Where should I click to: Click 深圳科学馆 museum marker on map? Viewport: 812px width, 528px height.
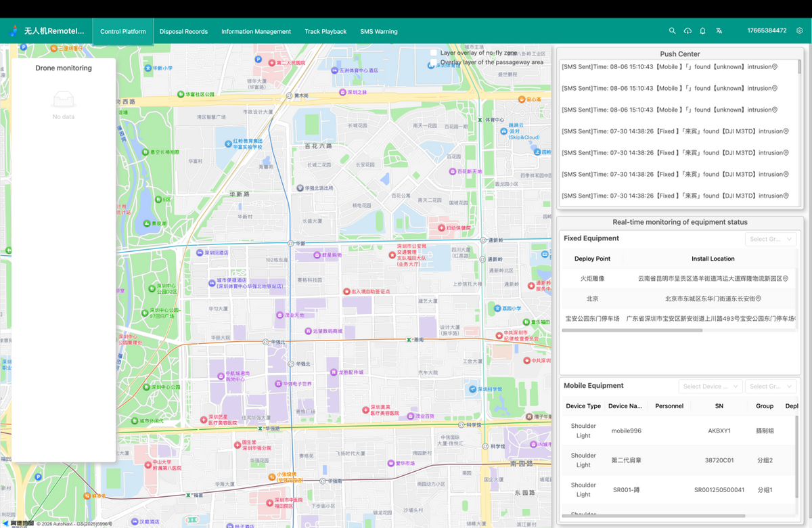[x=472, y=389]
